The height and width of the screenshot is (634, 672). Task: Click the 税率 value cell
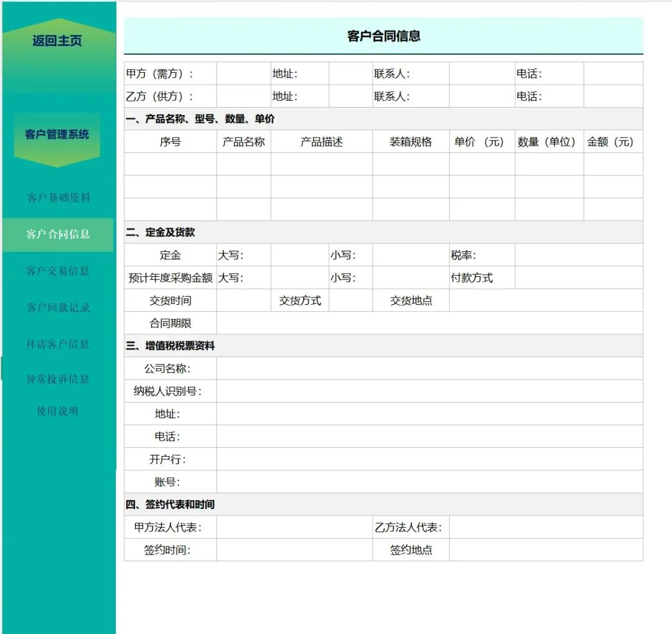(579, 255)
